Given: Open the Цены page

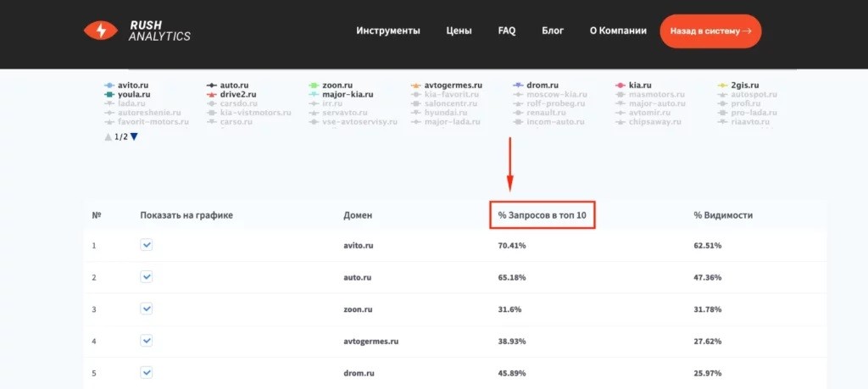Looking at the screenshot, I should pyautogui.click(x=459, y=31).
